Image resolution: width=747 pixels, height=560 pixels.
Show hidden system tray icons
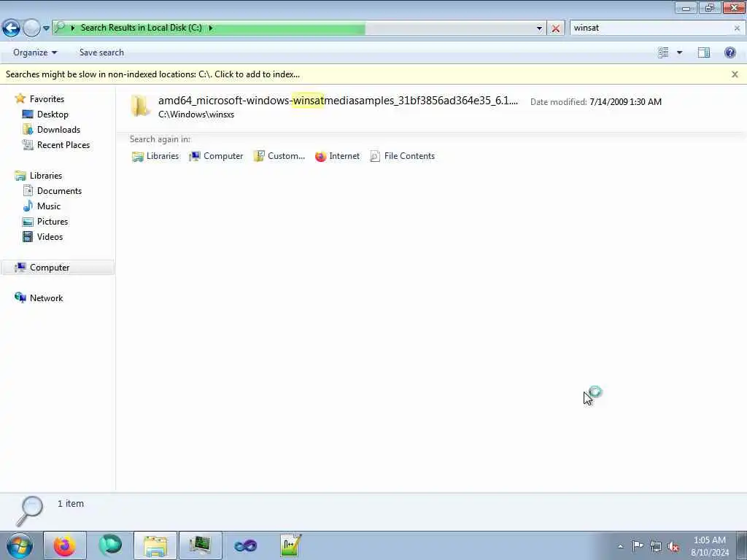click(x=620, y=547)
